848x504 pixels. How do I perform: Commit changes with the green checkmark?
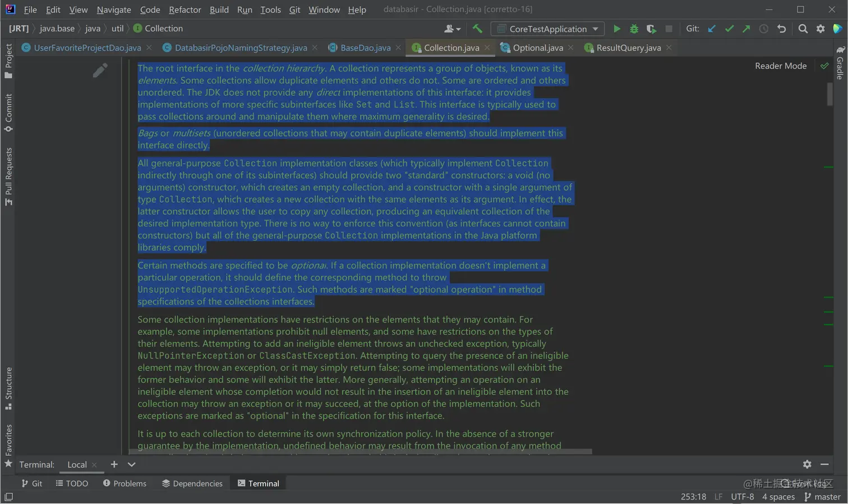pyautogui.click(x=729, y=29)
